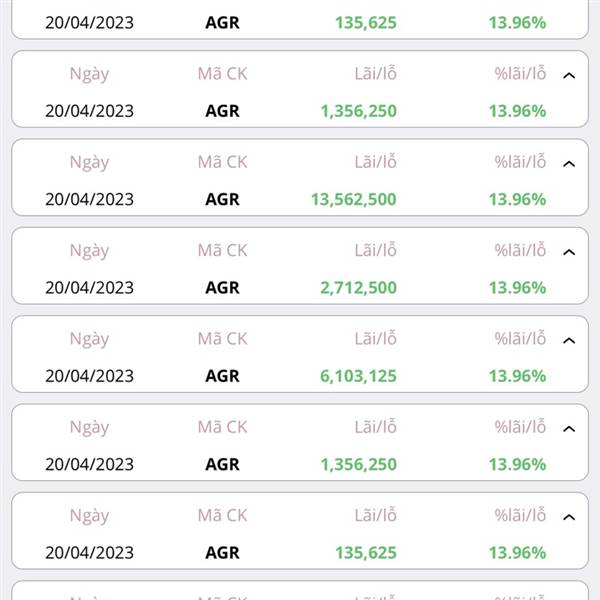This screenshot has width=600, height=600.
Task: Tap the top card's 135,625 amount
Action: (x=366, y=23)
